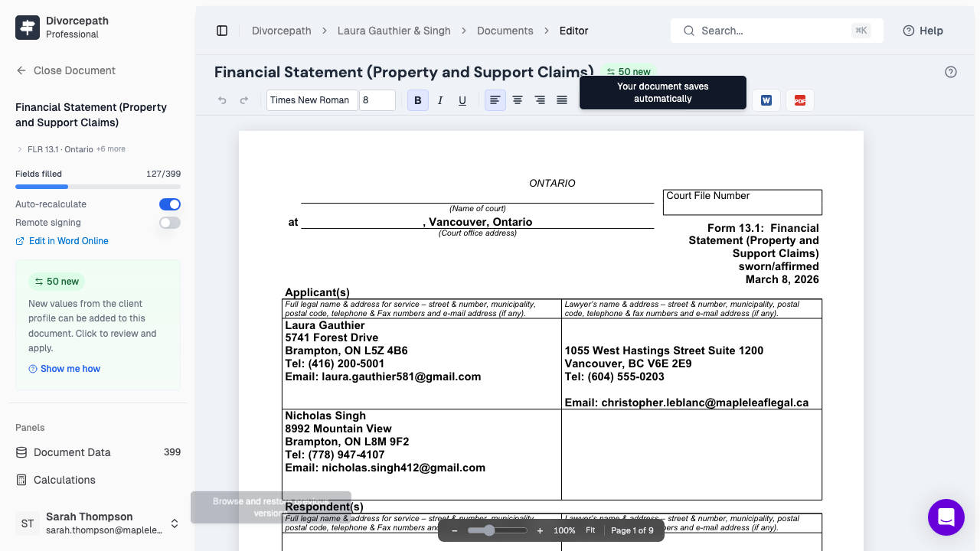Click Close Document
Viewport: 980px width, 551px height.
(66, 70)
